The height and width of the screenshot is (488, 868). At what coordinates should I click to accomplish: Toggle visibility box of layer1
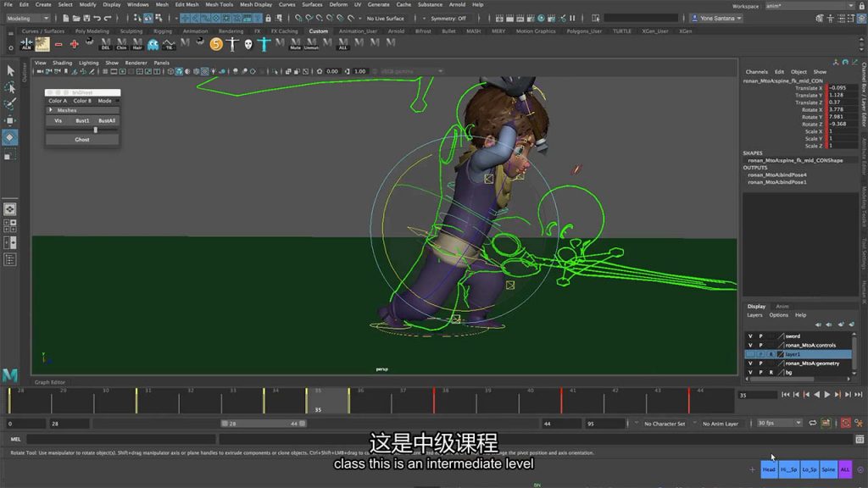(x=751, y=354)
